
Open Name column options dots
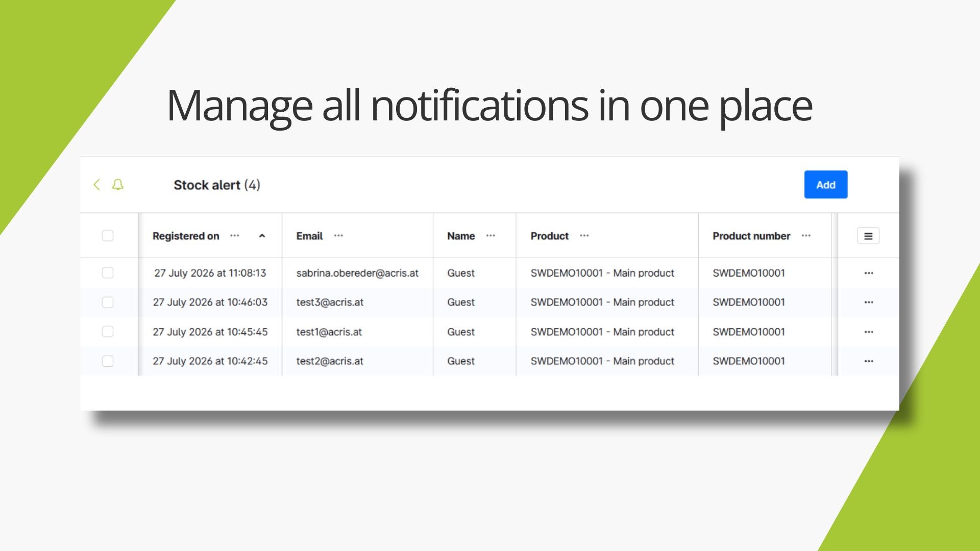click(491, 236)
